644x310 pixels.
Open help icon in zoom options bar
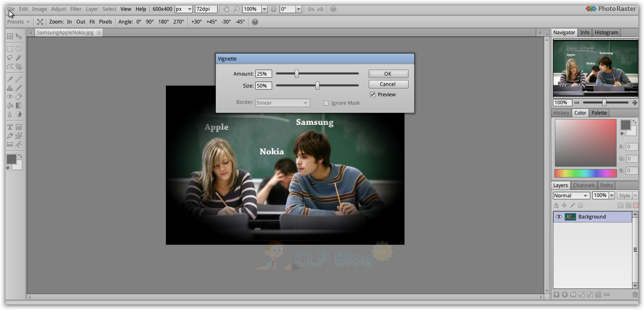point(255,22)
